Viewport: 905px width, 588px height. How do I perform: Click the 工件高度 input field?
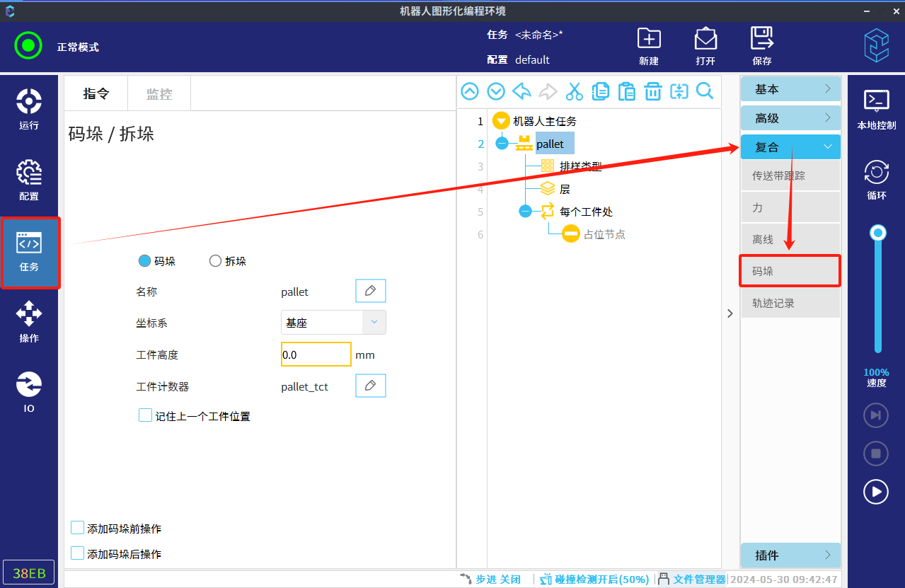point(316,354)
